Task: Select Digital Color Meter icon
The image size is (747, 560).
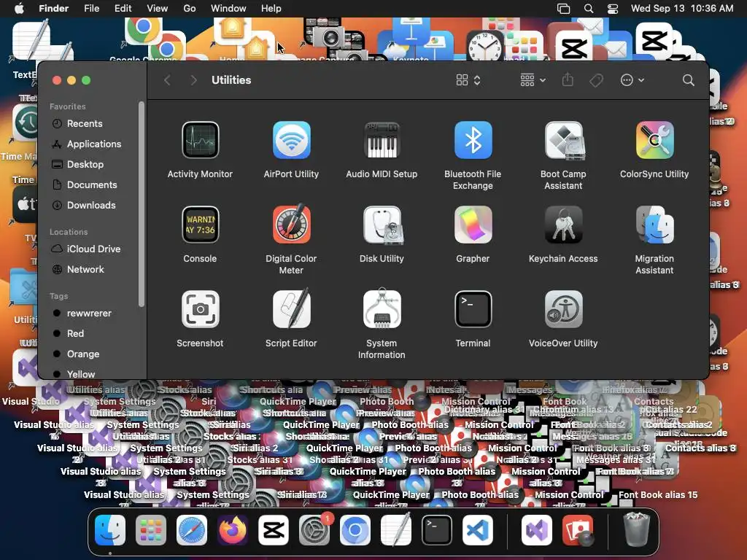Action: click(x=291, y=224)
